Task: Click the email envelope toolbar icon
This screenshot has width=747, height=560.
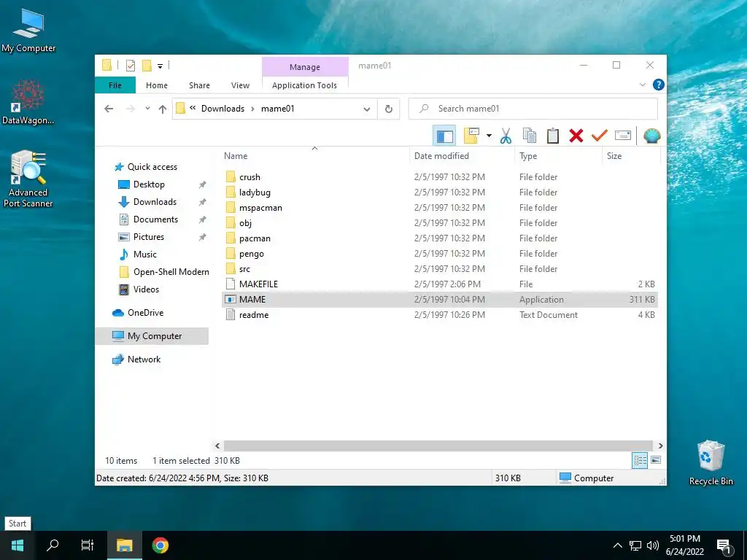Action: click(623, 136)
